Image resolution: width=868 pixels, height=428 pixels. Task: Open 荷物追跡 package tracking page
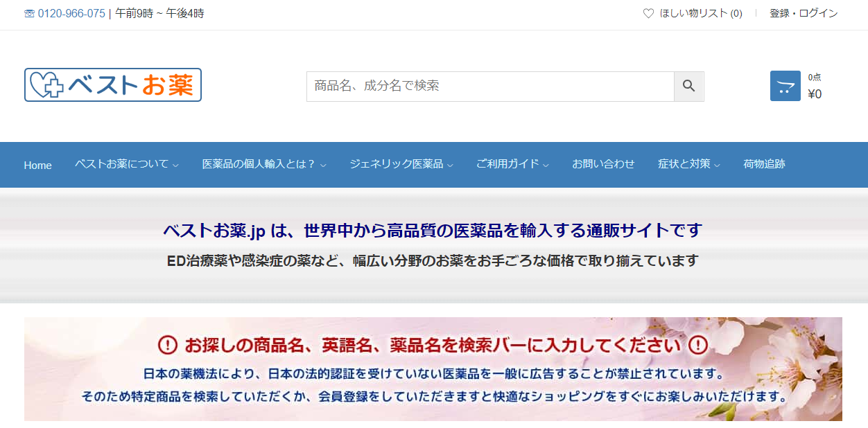point(764,164)
